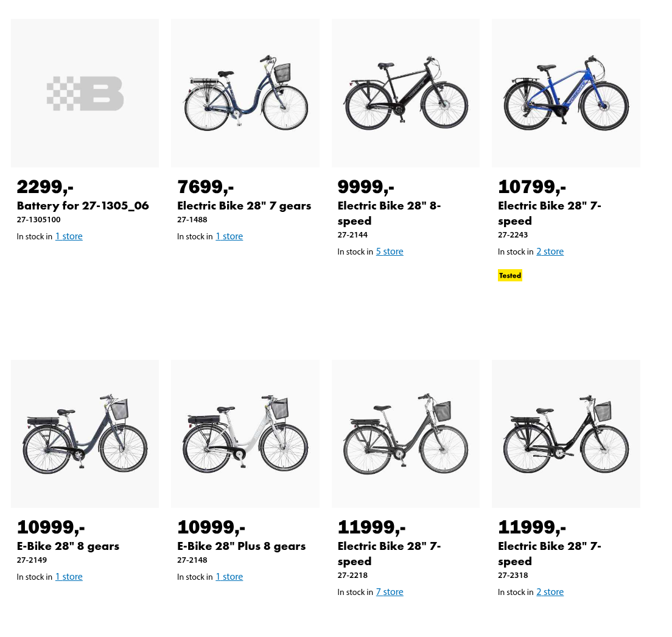Open the placeholder image for Battery 27-1305_06
Viewport: 672px width, 637px height.
[85, 93]
